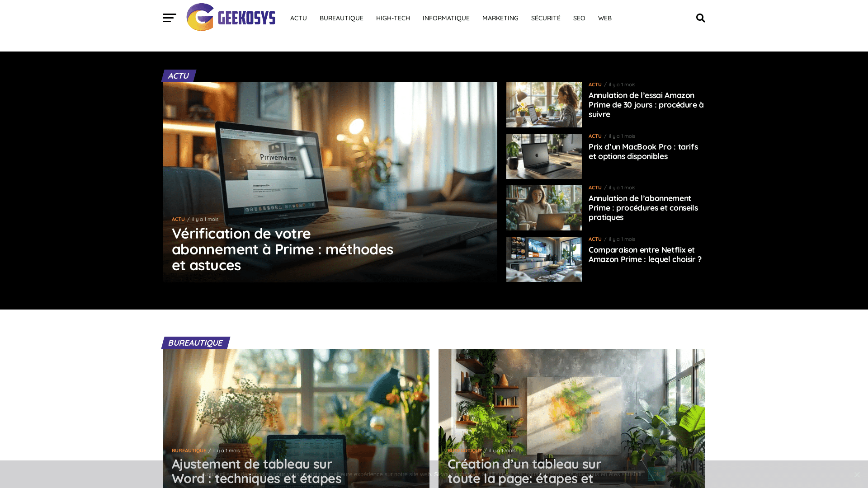
Task: Open article on cancelling Prime subscription
Action: (643, 208)
